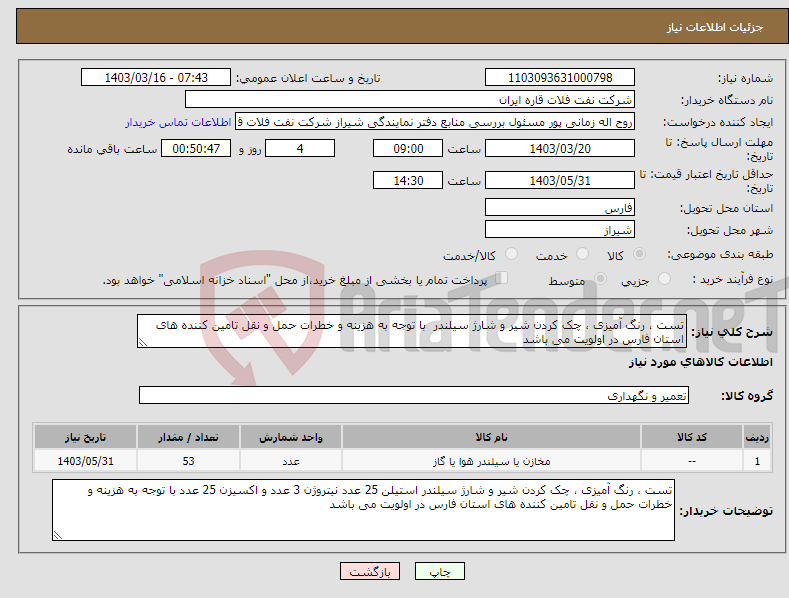The height and width of the screenshot is (598, 789).
Task: Click the ردیف column header
Action: pyautogui.click(x=757, y=437)
